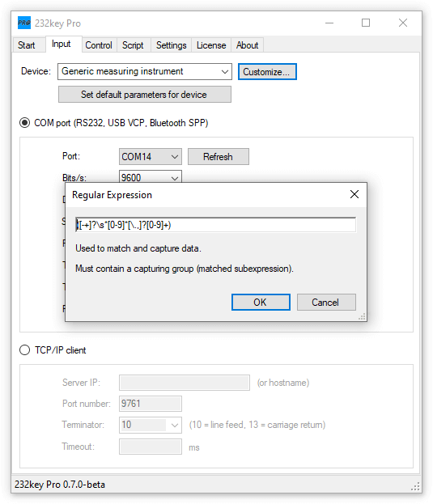
Task: Go to the Settings tab
Action: pyautogui.click(x=172, y=45)
